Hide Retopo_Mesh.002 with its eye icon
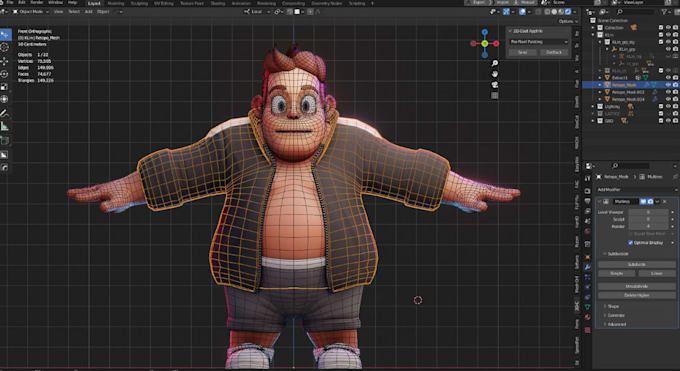 (668, 92)
